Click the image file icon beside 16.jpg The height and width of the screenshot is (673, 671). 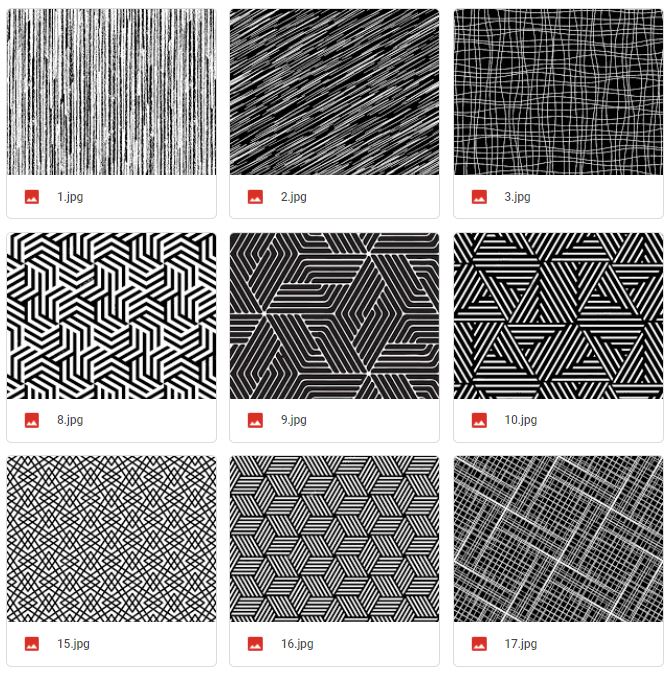tap(255, 644)
